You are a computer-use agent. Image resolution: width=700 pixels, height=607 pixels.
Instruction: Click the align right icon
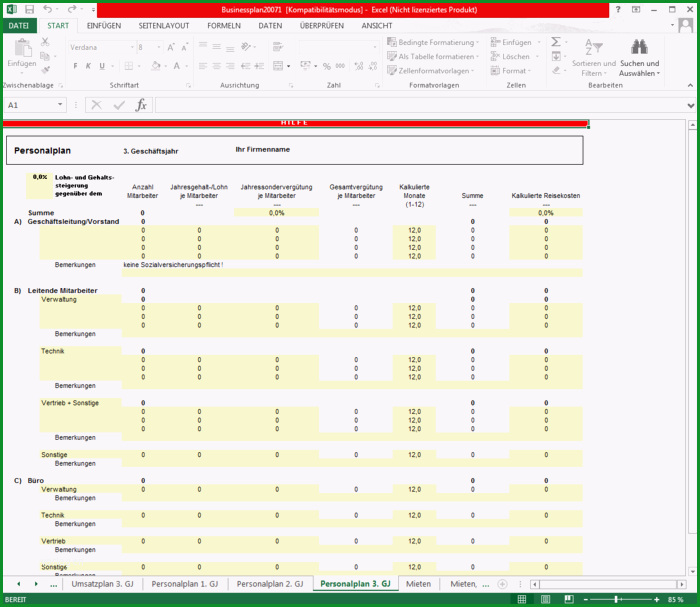pos(230,66)
